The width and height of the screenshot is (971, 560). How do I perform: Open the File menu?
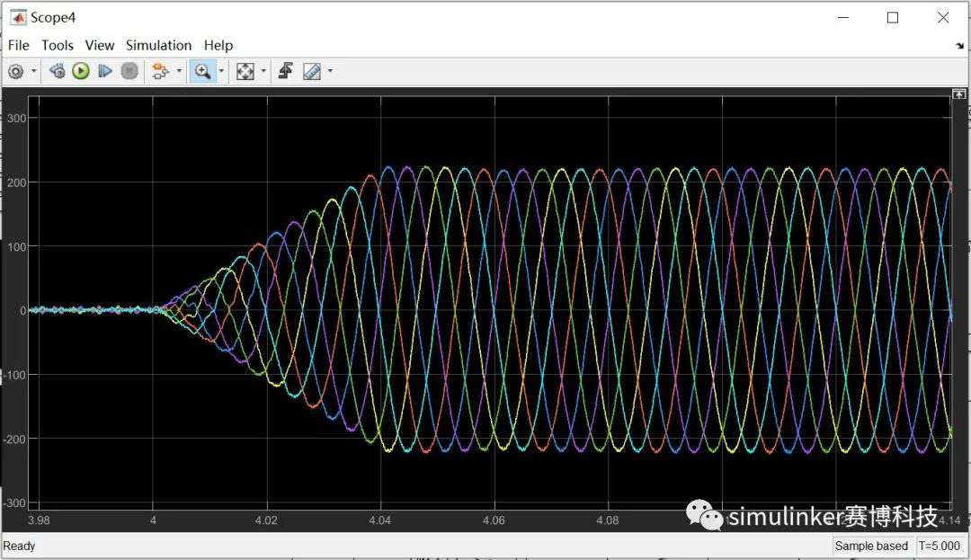click(x=18, y=45)
